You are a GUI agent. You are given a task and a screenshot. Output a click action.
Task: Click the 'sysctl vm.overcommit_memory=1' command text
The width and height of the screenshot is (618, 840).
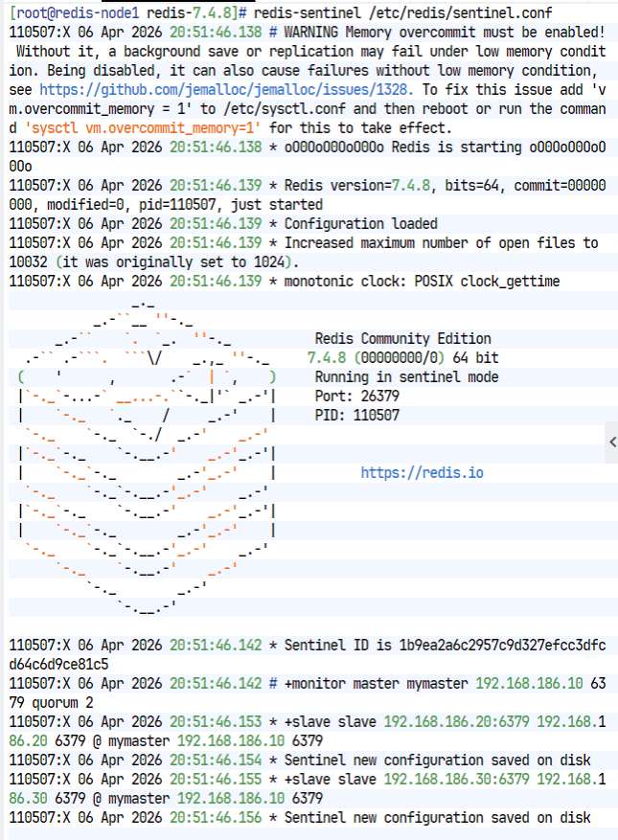point(143,128)
